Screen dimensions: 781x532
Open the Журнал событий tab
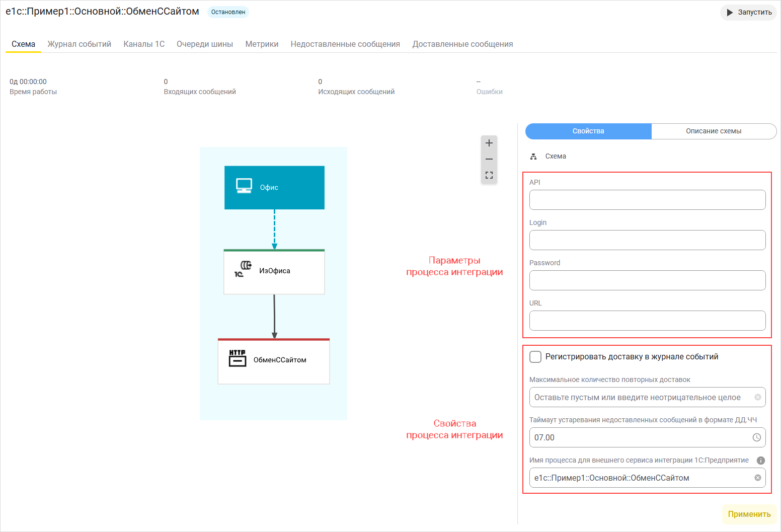80,44
